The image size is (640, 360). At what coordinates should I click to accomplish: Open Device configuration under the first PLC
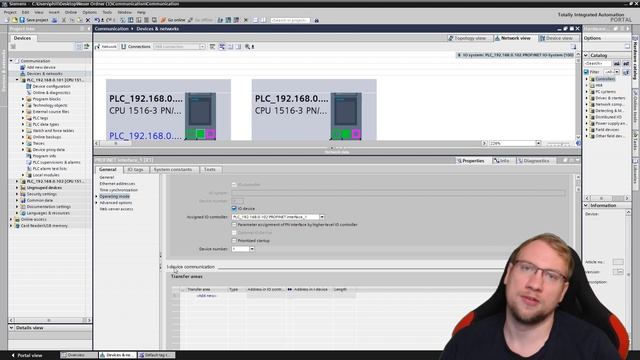click(x=51, y=86)
